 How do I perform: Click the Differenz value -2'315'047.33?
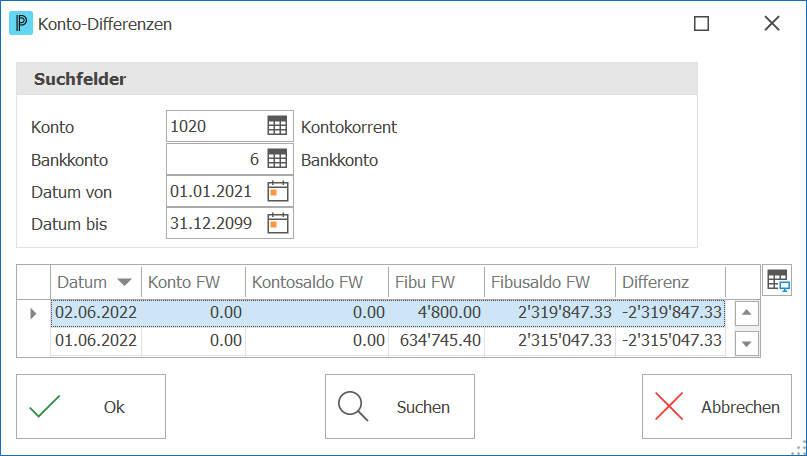[x=672, y=340]
